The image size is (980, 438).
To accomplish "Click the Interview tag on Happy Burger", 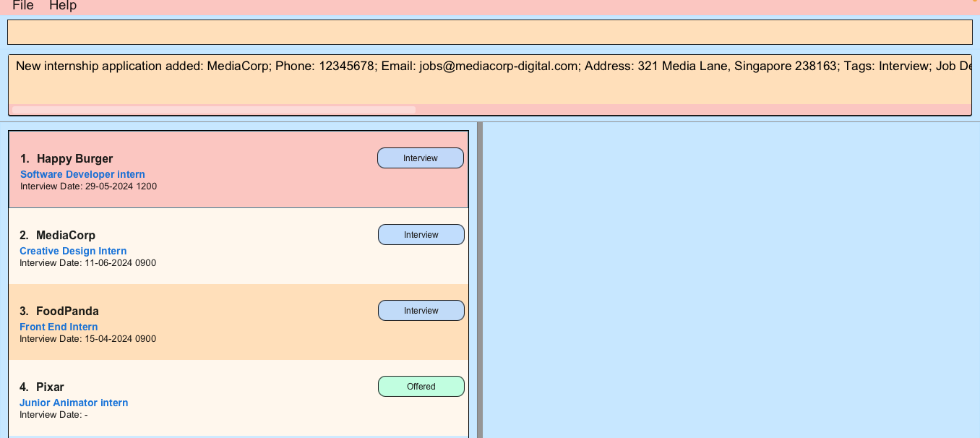I will [x=421, y=158].
